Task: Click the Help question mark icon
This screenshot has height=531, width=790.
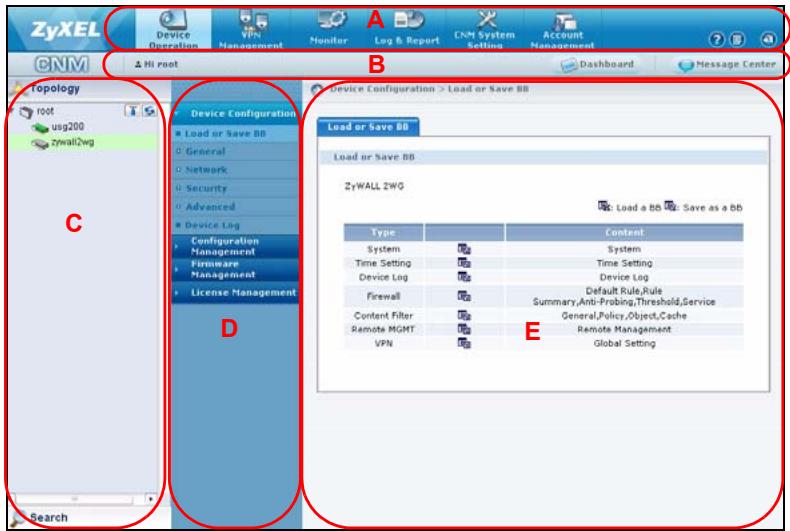Action: point(716,39)
